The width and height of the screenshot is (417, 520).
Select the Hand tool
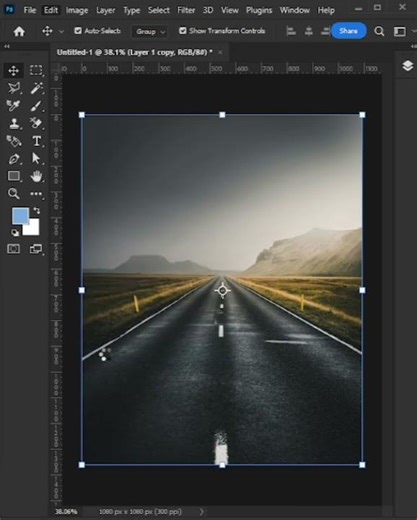point(36,176)
